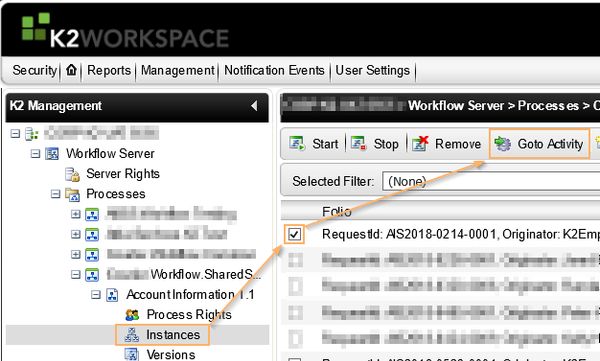The width and height of the screenshot is (600, 361).
Task: Uncheck the AIS2018-0214-0001 instance checkbox
Action: 295,234
